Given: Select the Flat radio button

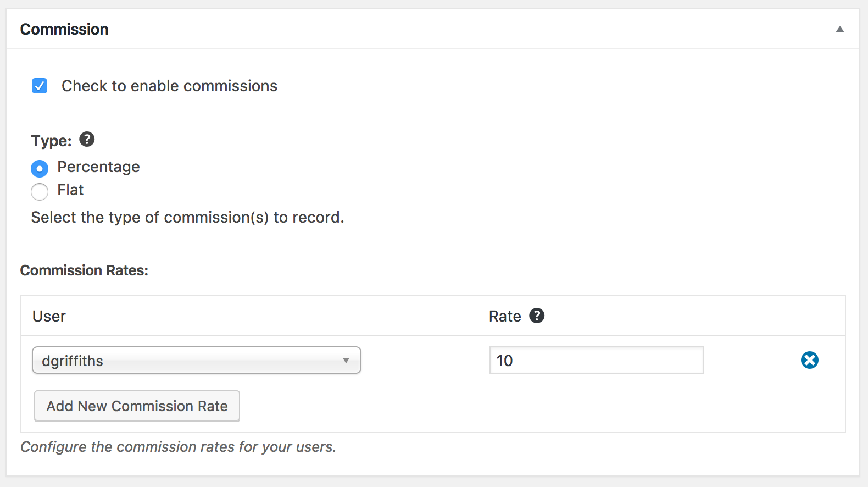Looking at the screenshot, I should pos(40,191).
